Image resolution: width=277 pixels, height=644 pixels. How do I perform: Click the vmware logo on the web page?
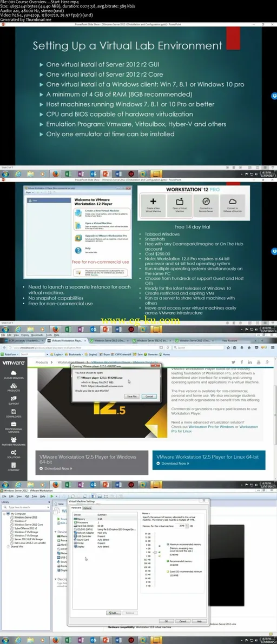click(14, 363)
